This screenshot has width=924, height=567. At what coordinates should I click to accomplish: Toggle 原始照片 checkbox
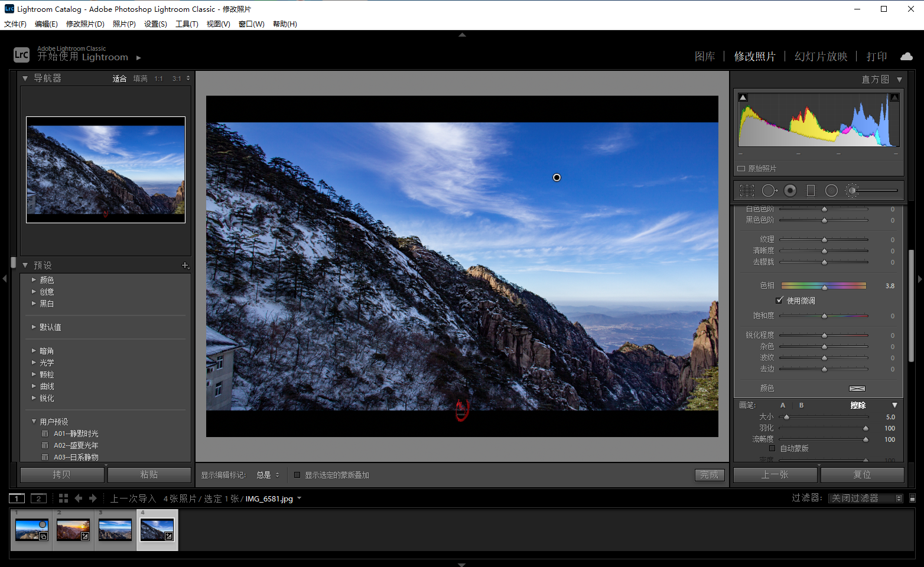pos(741,169)
